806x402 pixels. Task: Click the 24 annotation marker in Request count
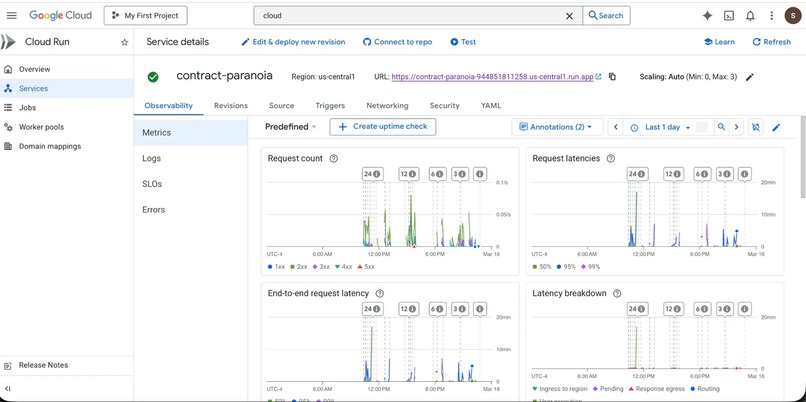(372, 174)
